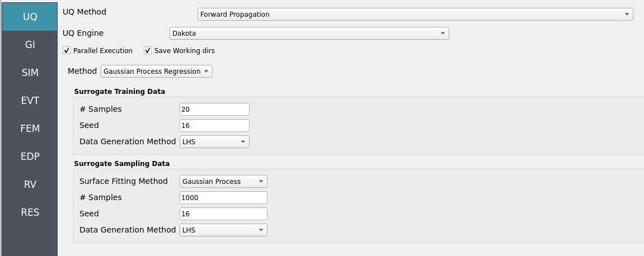Toggle the Parallel Execution checkbox
Image resolution: width=644 pixels, height=256 pixels.
tap(67, 50)
